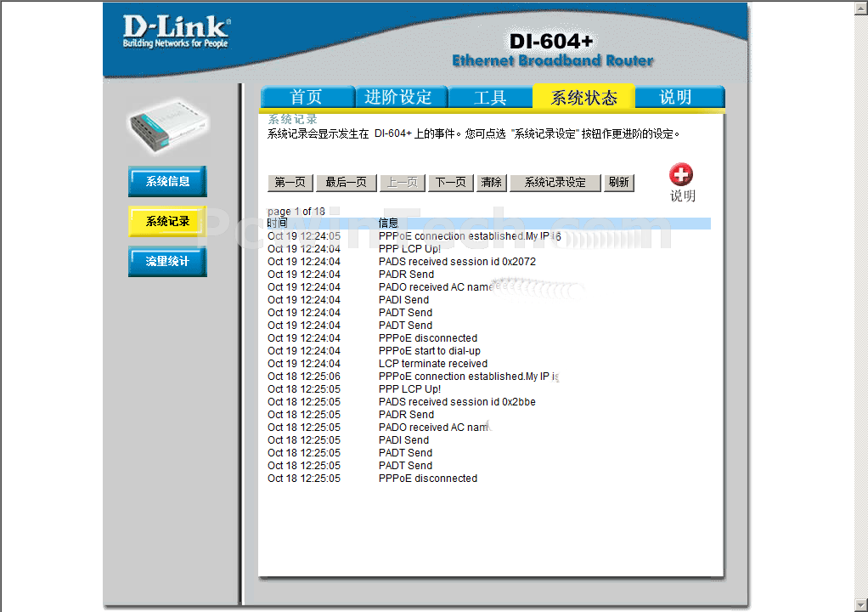Image resolution: width=868 pixels, height=612 pixels.
Task: Click the D-Link logo
Action: [x=176, y=31]
